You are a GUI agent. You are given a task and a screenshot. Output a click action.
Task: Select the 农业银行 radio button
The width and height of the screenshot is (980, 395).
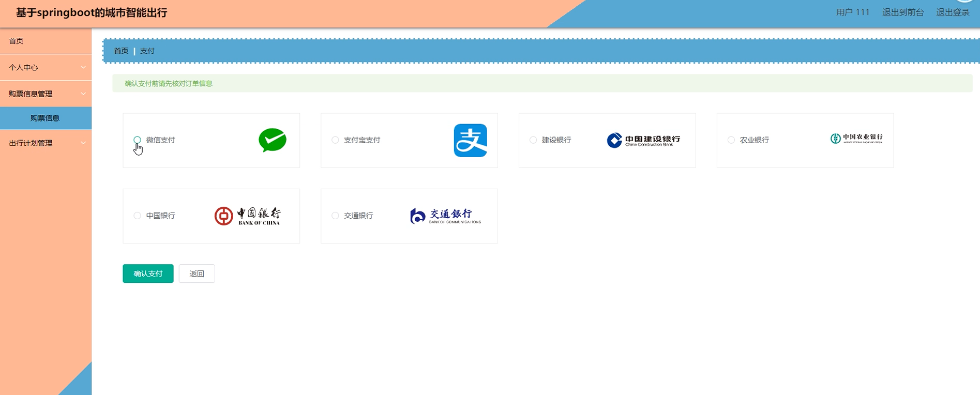click(x=731, y=140)
